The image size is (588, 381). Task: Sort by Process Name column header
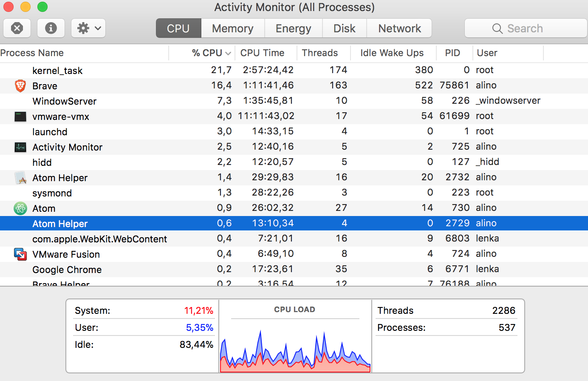[x=84, y=53]
